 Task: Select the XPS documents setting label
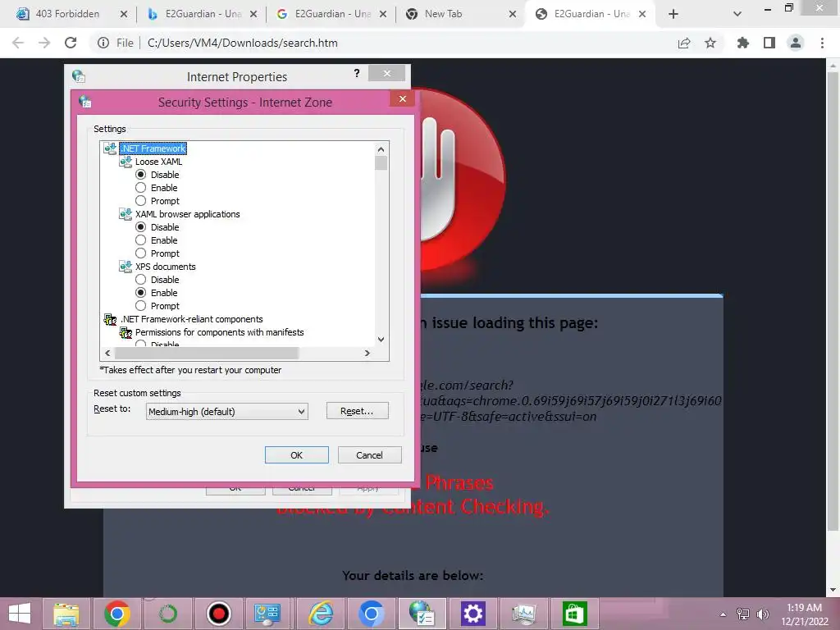click(x=166, y=267)
